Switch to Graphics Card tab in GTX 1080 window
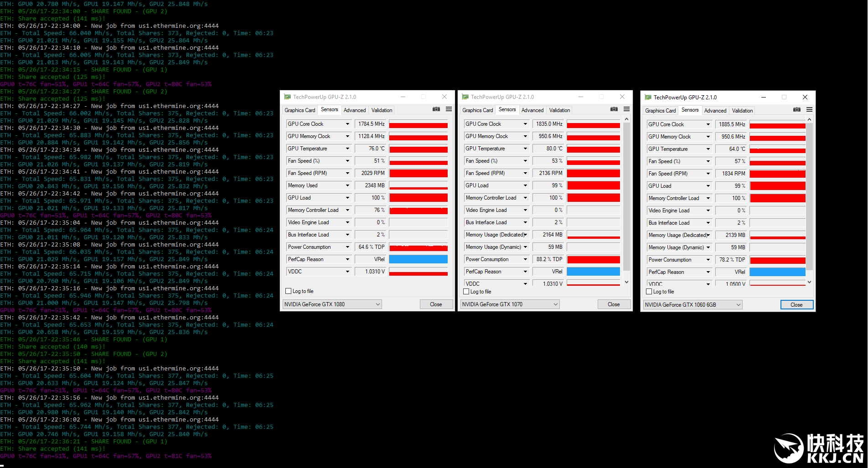Screen dimensions: 868x468 coord(300,110)
